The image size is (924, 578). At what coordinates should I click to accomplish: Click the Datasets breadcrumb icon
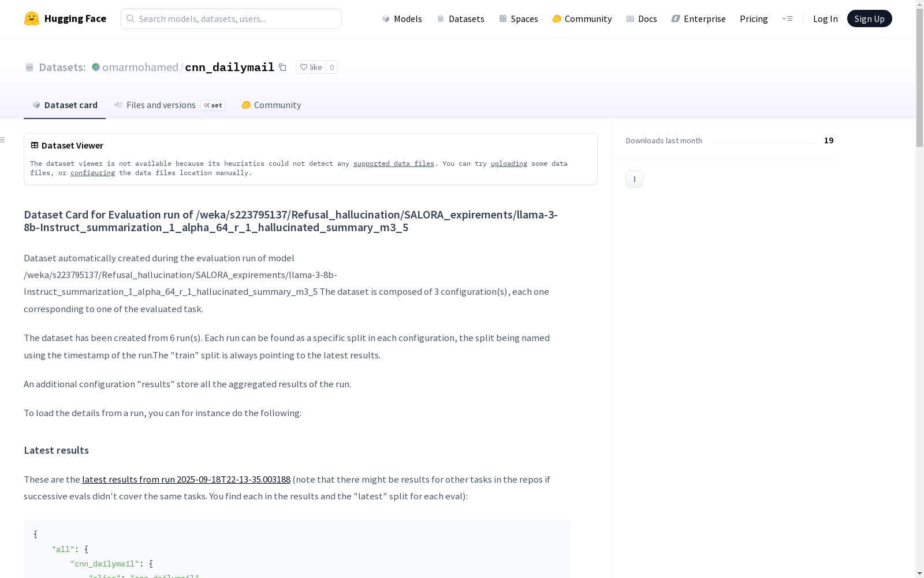point(29,67)
